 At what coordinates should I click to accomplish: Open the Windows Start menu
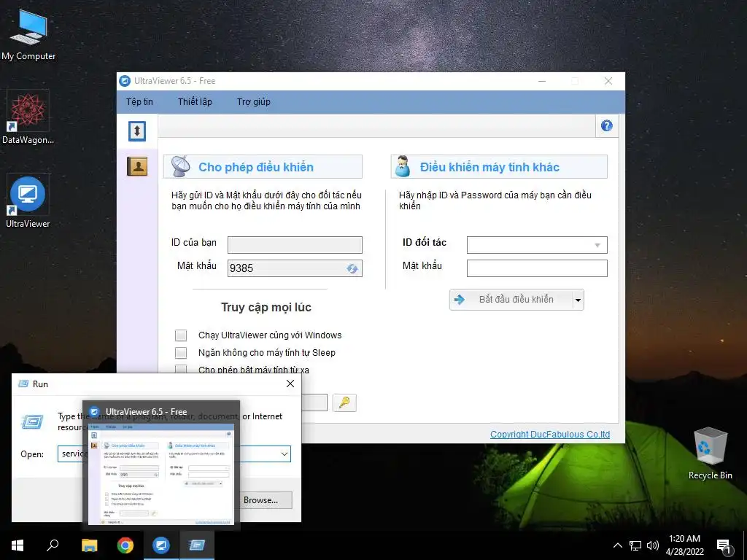click(x=18, y=545)
